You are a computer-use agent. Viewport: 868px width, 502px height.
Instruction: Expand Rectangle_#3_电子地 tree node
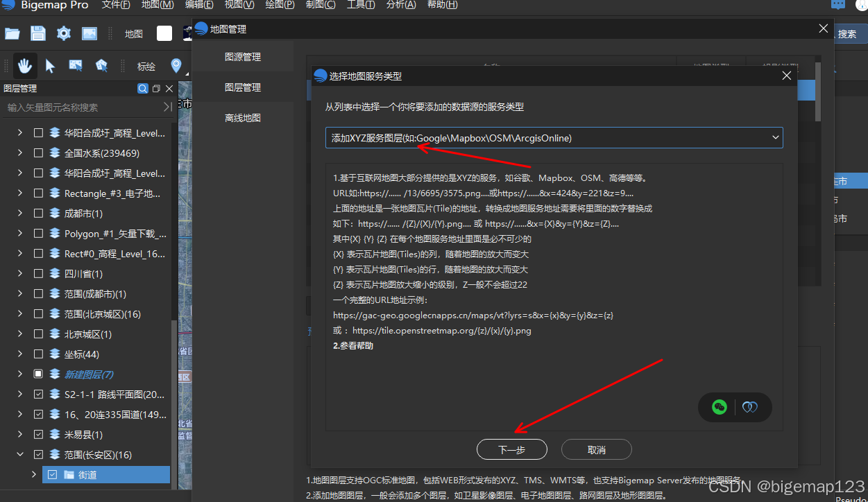pyautogui.click(x=19, y=193)
